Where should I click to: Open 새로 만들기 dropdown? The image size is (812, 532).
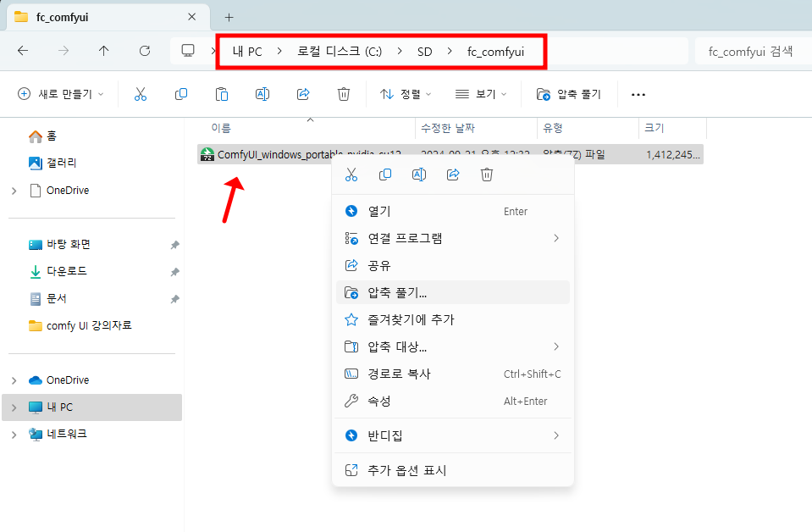pos(61,94)
